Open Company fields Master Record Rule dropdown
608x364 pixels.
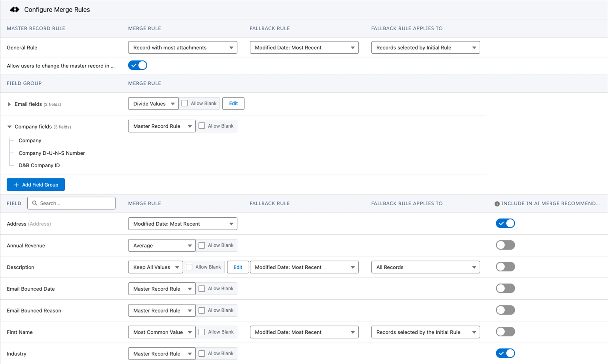pos(162,126)
